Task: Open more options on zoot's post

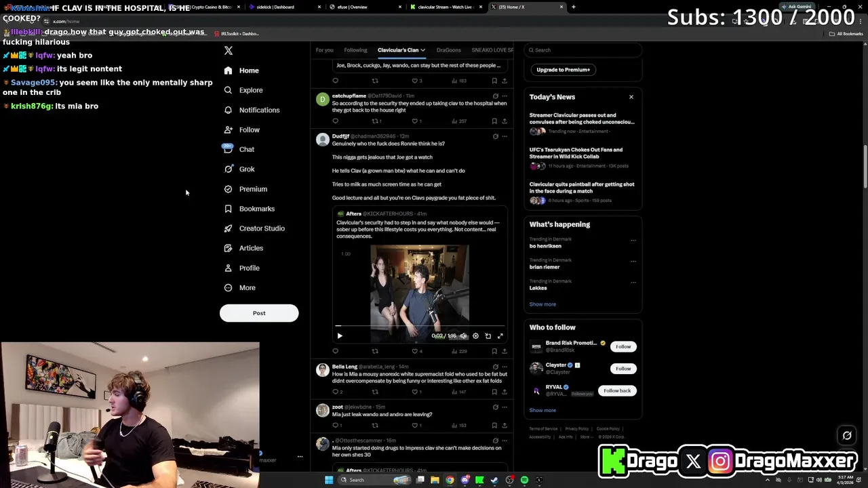Action: [x=504, y=407]
